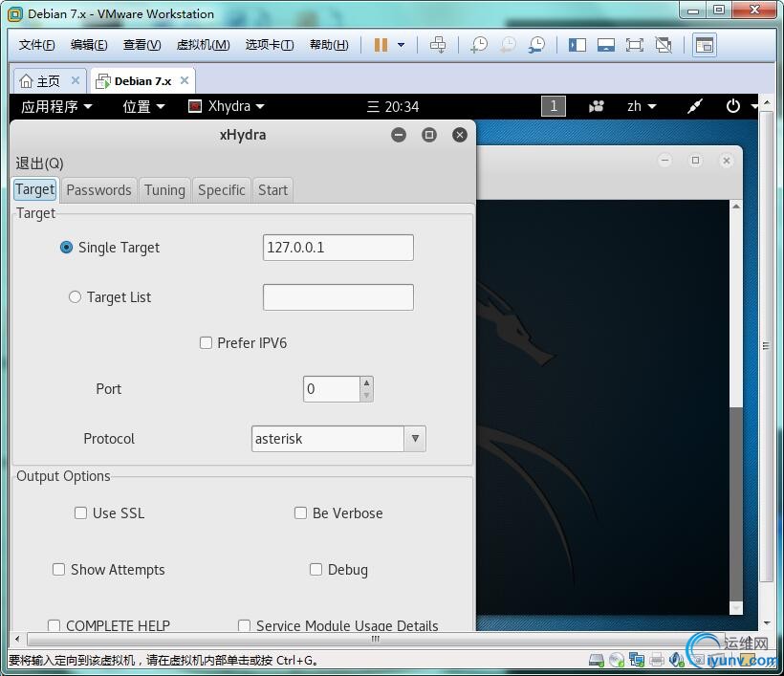This screenshot has height=676, width=784.
Task: Click the CD/DVD device status icon
Action: pyautogui.click(x=617, y=660)
